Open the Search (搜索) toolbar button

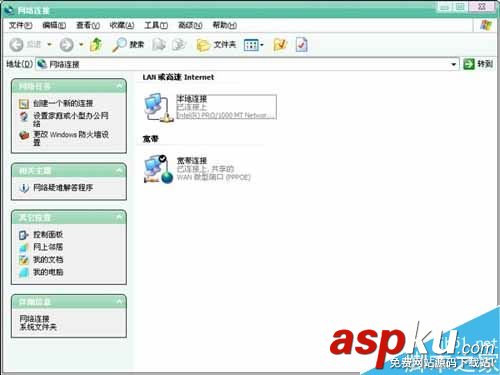click(x=128, y=44)
